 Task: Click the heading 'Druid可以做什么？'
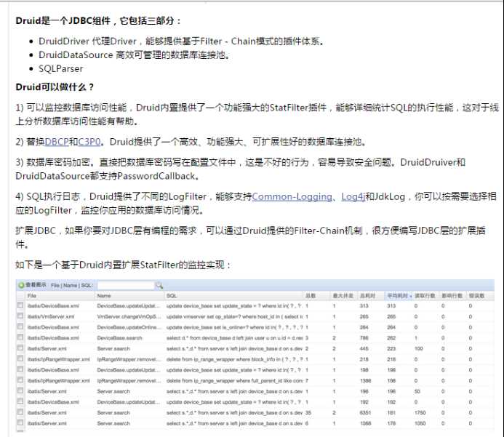[x=55, y=87]
